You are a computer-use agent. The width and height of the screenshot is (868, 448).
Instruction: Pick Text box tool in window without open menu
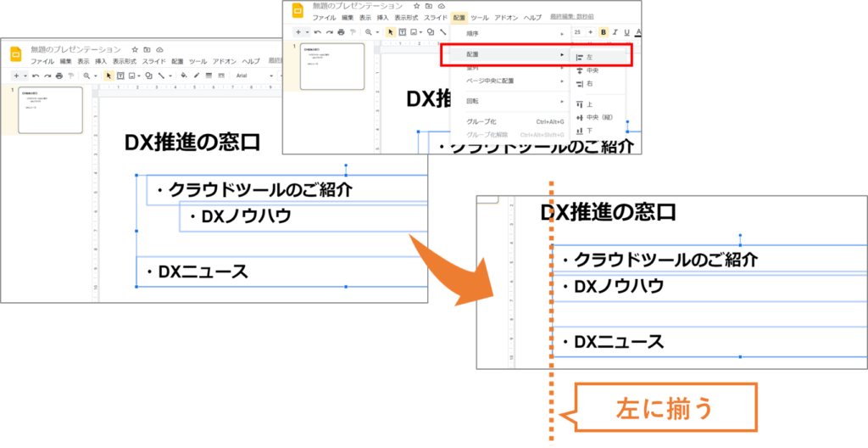[x=120, y=76]
